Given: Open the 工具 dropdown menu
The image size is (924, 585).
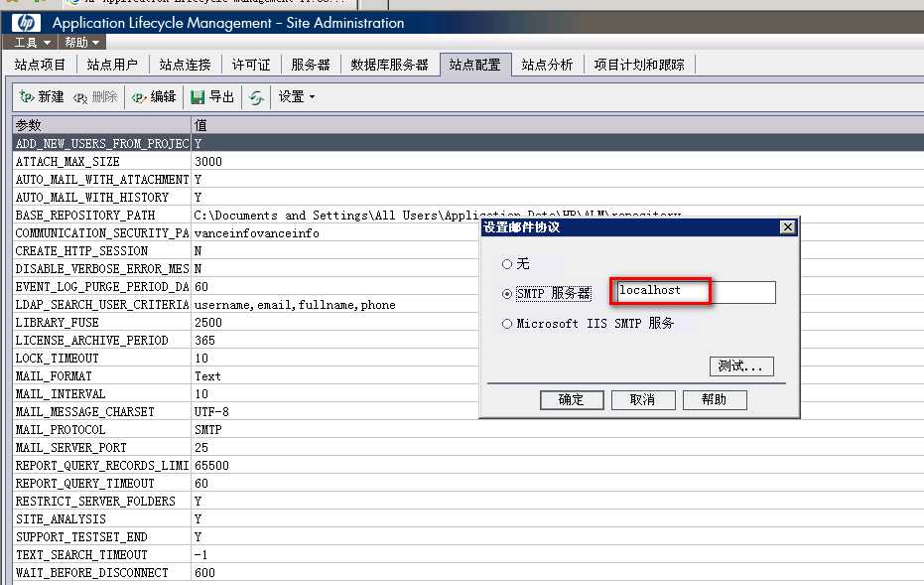Looking at the screenshot, I should 31,43.
